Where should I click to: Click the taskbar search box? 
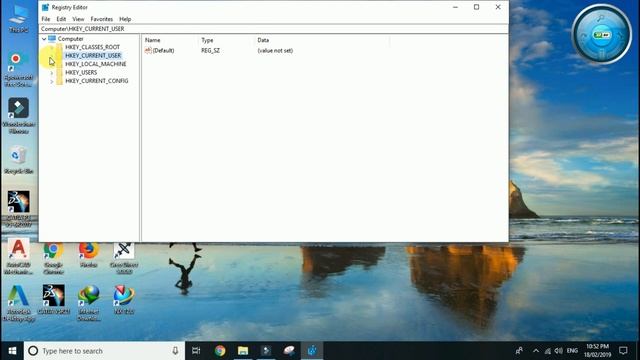click(x=104, y=351)
